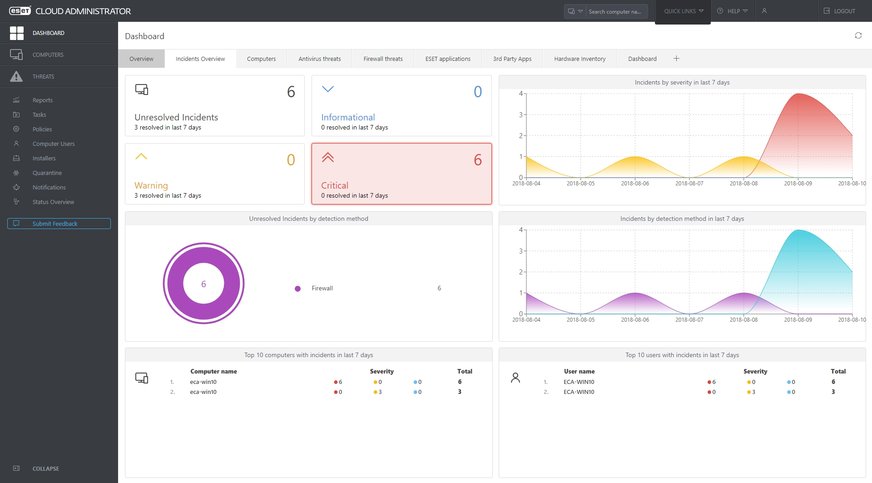
Task: Click the Threats warning triangle icon
Action: click(16, 77)
